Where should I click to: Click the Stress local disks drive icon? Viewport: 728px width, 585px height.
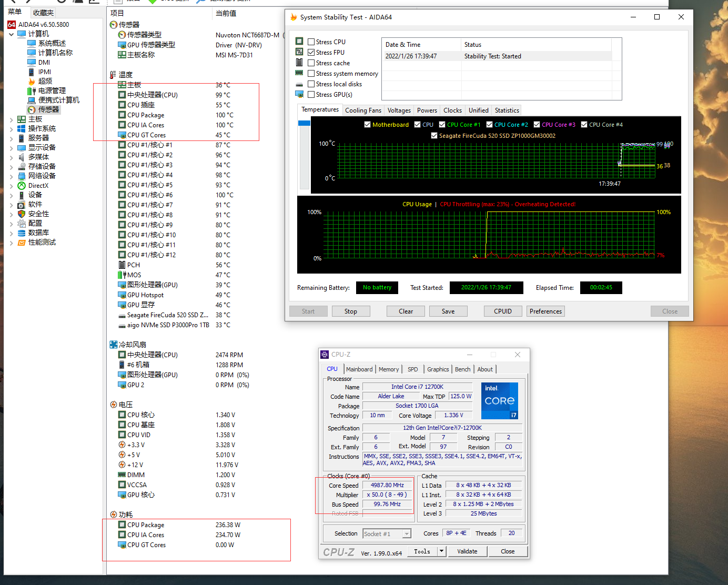(299, 84)
